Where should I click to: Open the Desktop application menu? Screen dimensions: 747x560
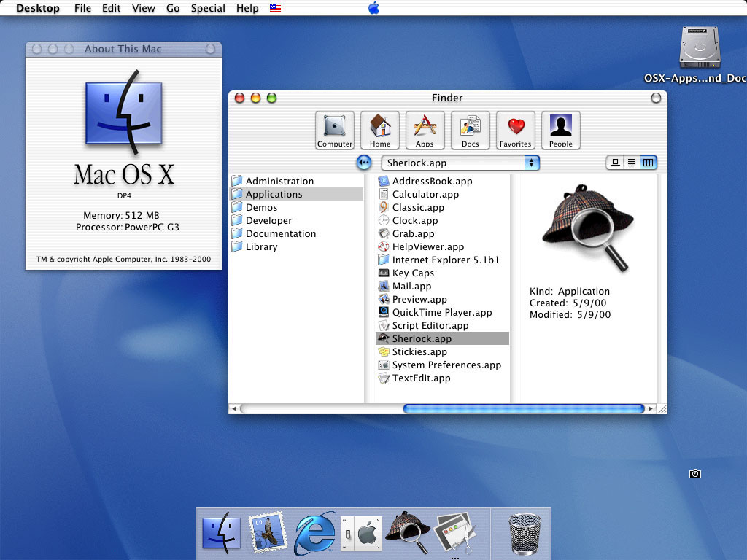(38, 8)
